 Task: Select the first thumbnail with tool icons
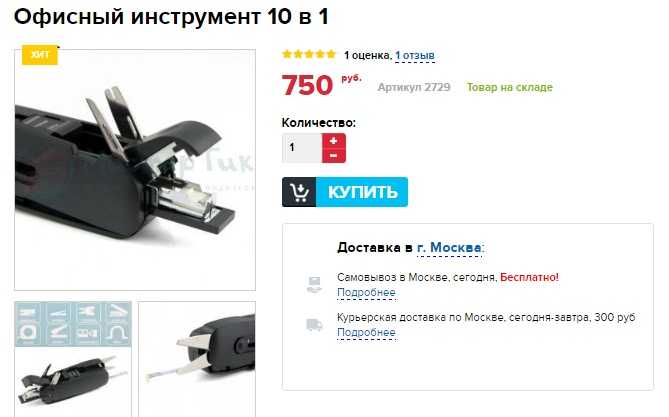[73, 359]
